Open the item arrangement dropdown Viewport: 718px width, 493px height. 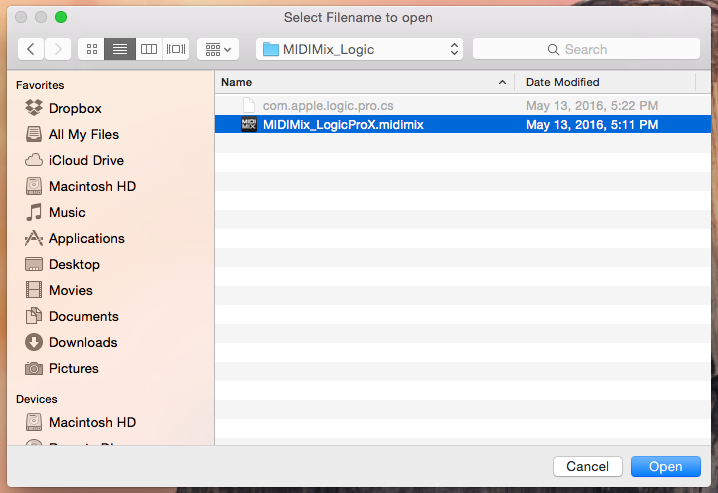(x=218, y=49)
